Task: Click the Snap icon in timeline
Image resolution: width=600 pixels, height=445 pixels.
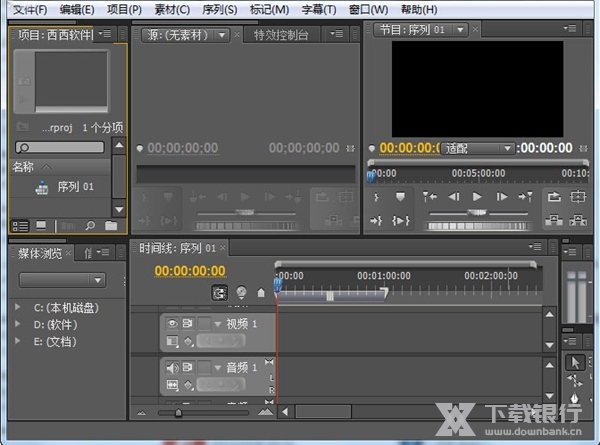Action: click(x=220, y=293)
